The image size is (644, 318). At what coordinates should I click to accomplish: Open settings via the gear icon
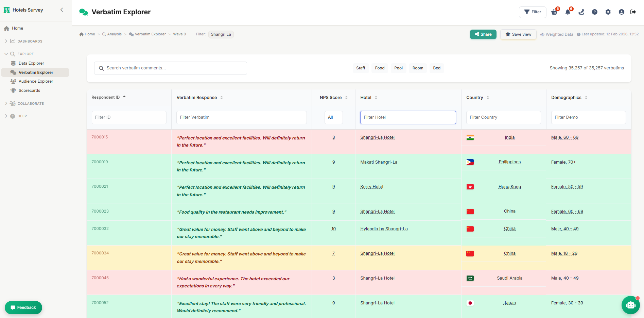(608, 12)
